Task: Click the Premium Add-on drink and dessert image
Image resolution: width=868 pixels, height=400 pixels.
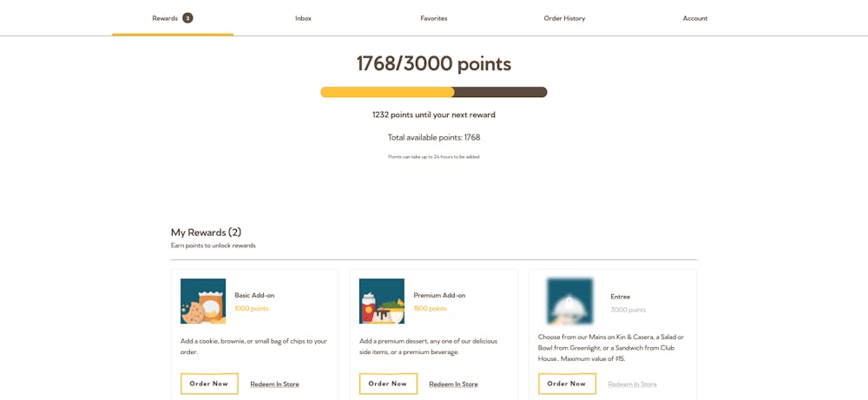Action: 382,301
